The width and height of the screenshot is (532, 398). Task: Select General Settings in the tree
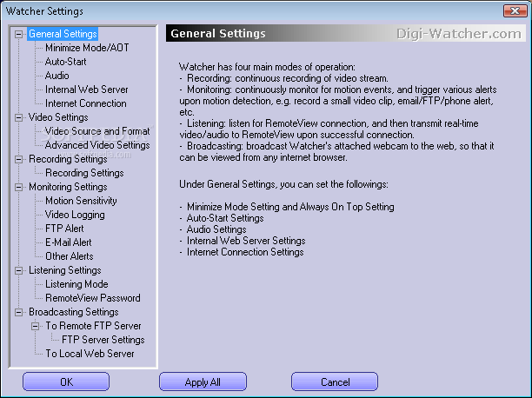click(x=63, y=34)
